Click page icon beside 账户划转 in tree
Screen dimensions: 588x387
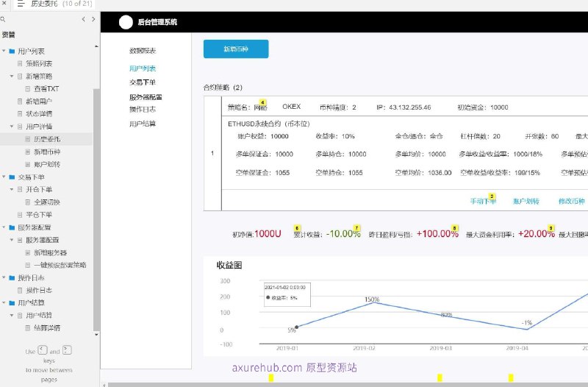[28, 164]
